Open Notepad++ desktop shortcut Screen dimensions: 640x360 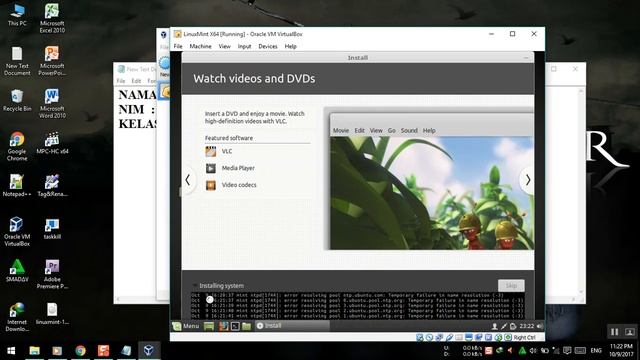coord(17,186)
